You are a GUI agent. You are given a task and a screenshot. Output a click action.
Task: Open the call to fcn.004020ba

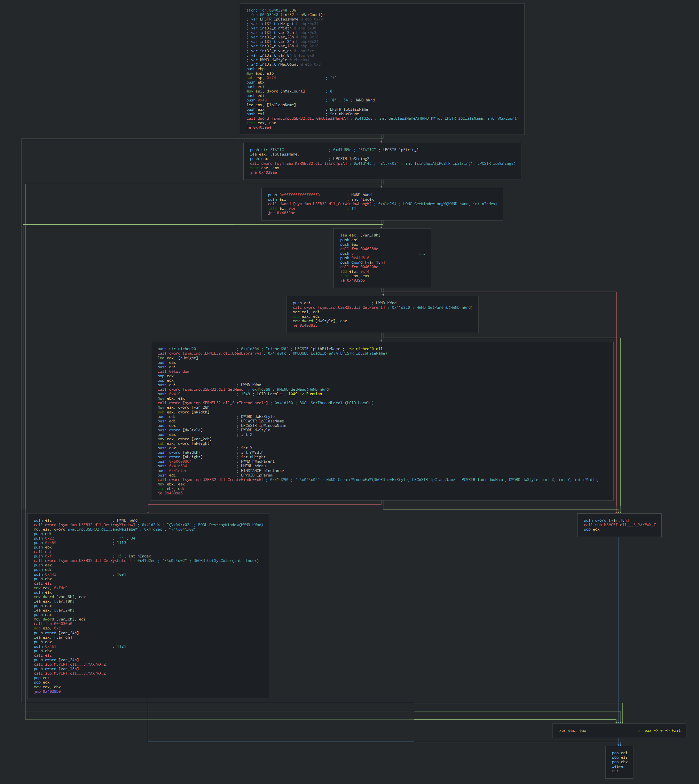[x=359, y=267]
